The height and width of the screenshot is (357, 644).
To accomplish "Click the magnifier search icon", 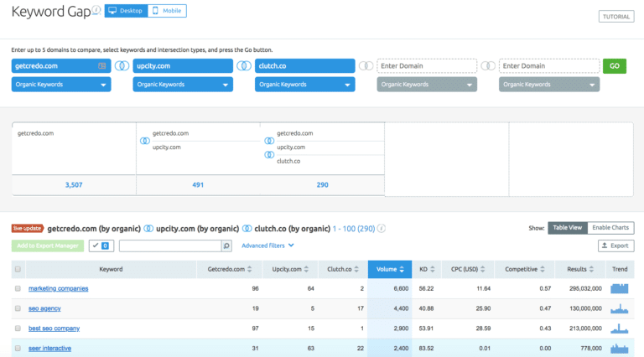I will point(226,246).
